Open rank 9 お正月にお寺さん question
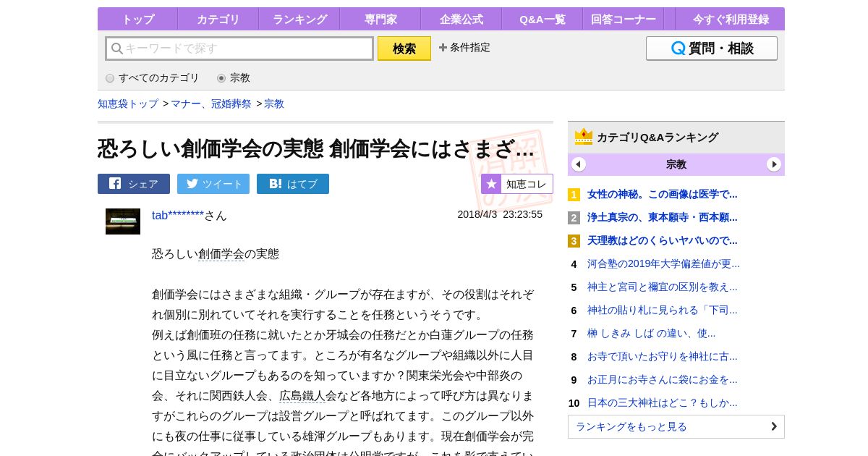Viewport: 868px width, 456px height. [x=663, y=379]
